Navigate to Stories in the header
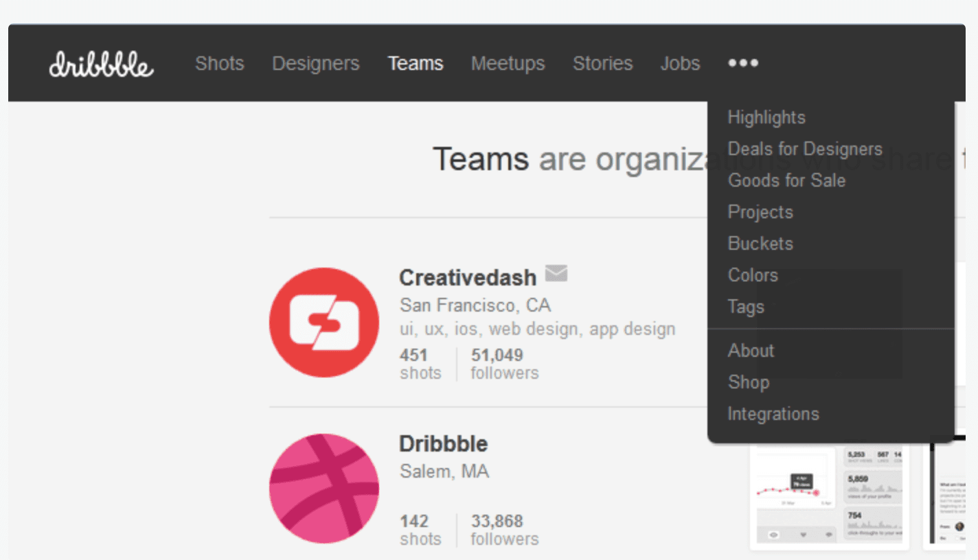 click(x=602, y=64)
